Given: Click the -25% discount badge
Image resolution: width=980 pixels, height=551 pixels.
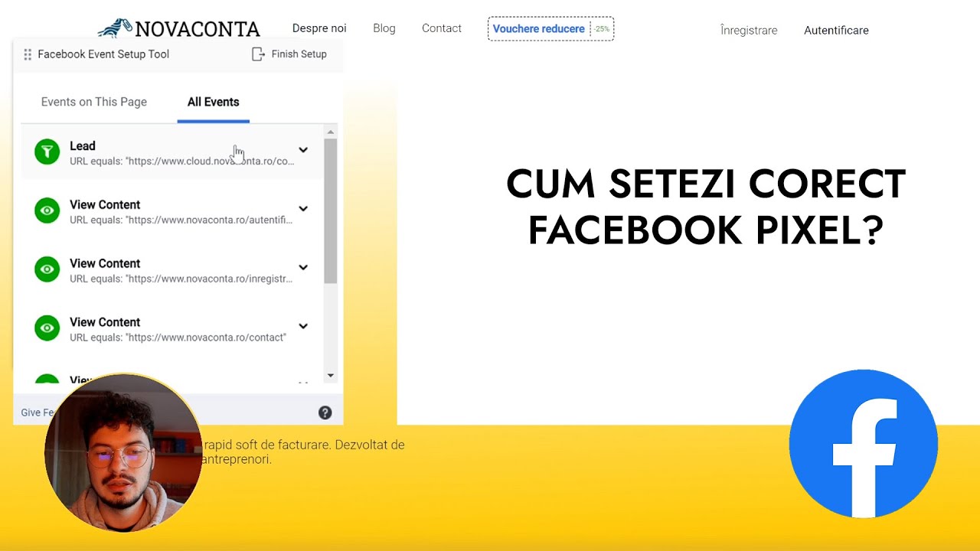Looking at the screenshot, I should point(602,29).
